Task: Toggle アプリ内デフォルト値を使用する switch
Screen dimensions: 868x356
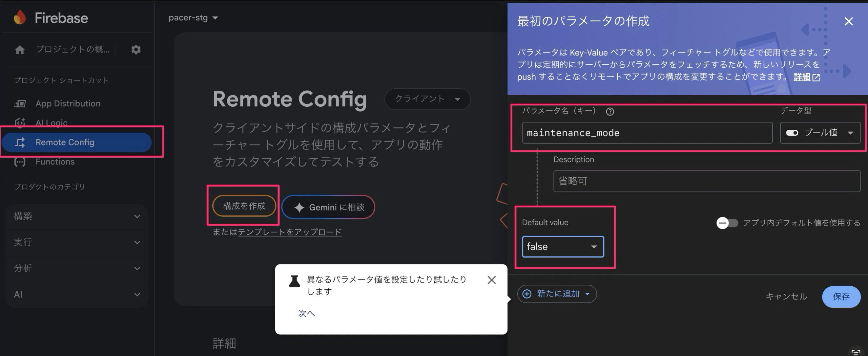Action: click(727, 223)
